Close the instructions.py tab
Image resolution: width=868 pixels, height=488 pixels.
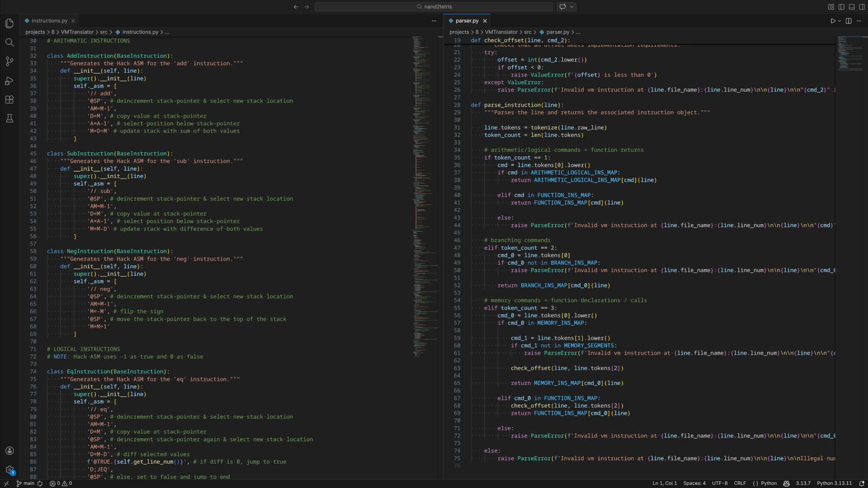(73, 21)
